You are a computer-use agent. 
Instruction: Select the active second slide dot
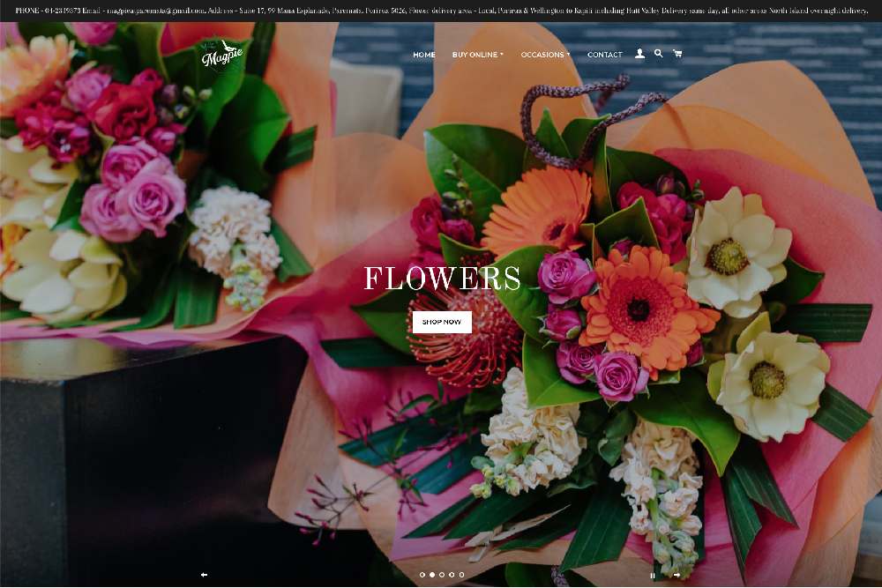pos(432,575)
